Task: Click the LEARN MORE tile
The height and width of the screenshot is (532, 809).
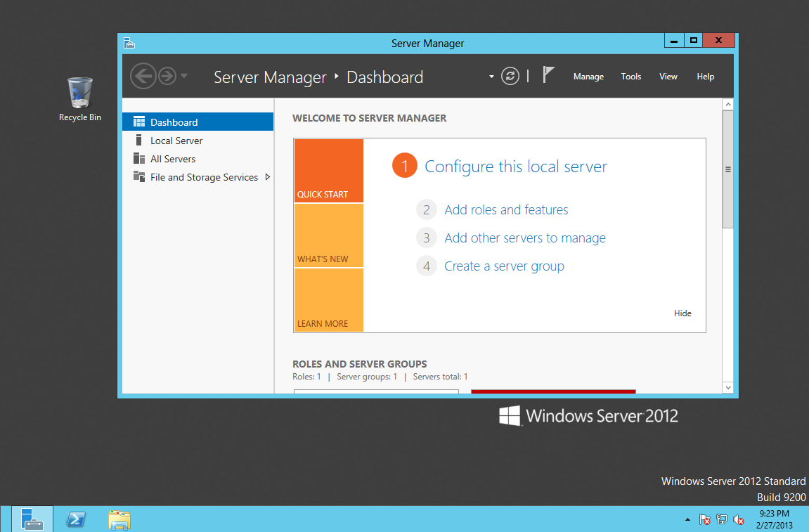Action: pyautogui.click(x=329, y=300)
